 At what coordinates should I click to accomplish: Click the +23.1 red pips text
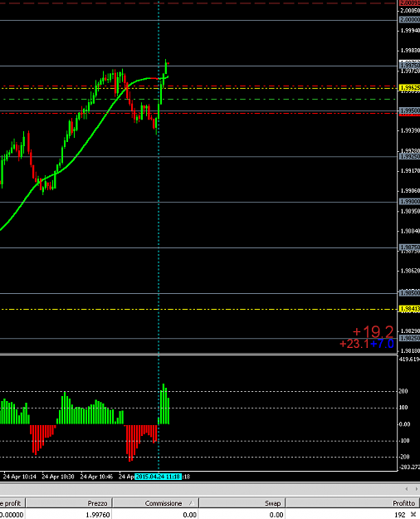pos(354,344)
